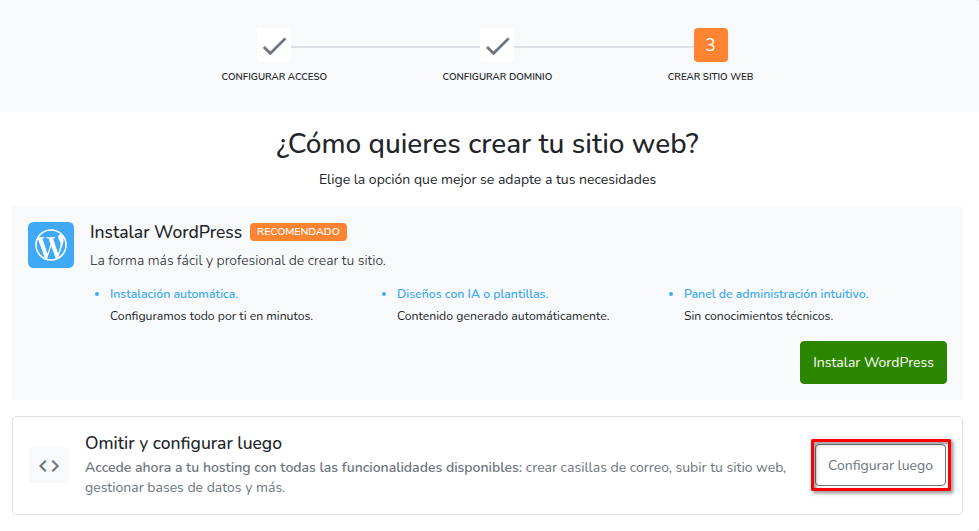Click '¿Cómo quieres crear tu sitio web?' title
The width and height of the screenshot is (979, 531).
pos(488,144)
